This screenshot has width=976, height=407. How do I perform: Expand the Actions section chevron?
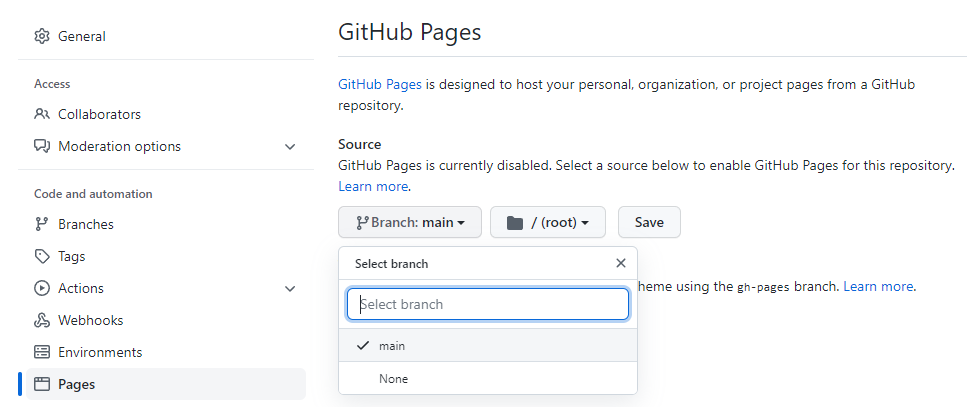[290, 288]
